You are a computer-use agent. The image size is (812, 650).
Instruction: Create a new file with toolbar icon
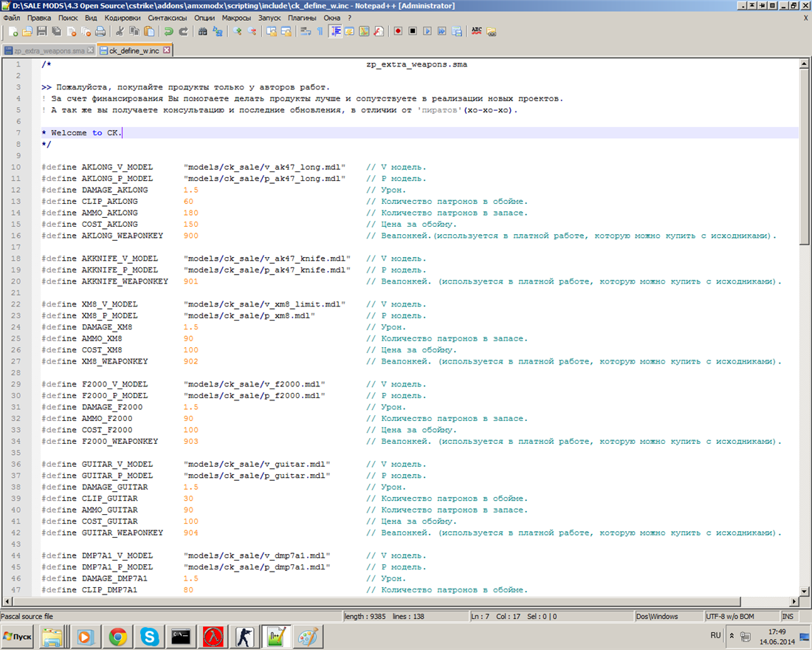pyautogui.click(x=13, y=32)
